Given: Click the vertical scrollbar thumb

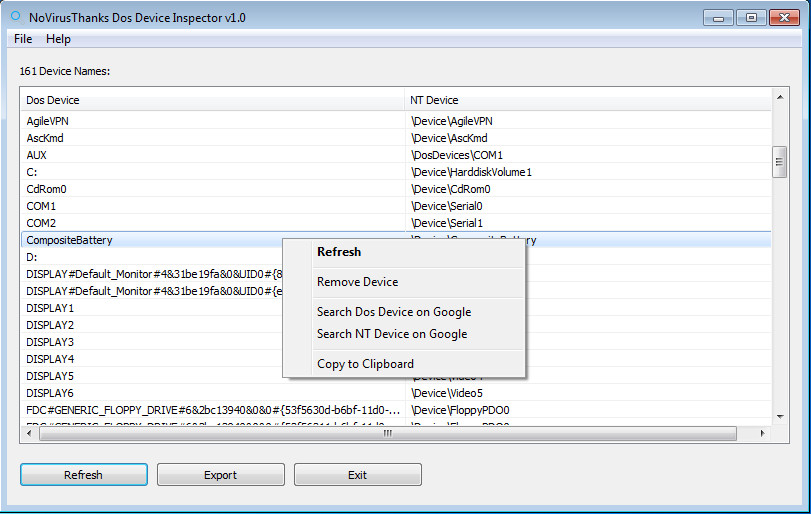Looking at the screenshot, I should pos(779,162).
